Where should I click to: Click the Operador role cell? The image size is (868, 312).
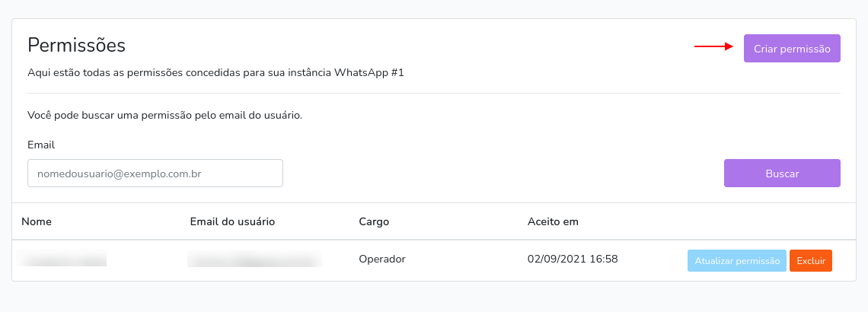pos(382,258)
